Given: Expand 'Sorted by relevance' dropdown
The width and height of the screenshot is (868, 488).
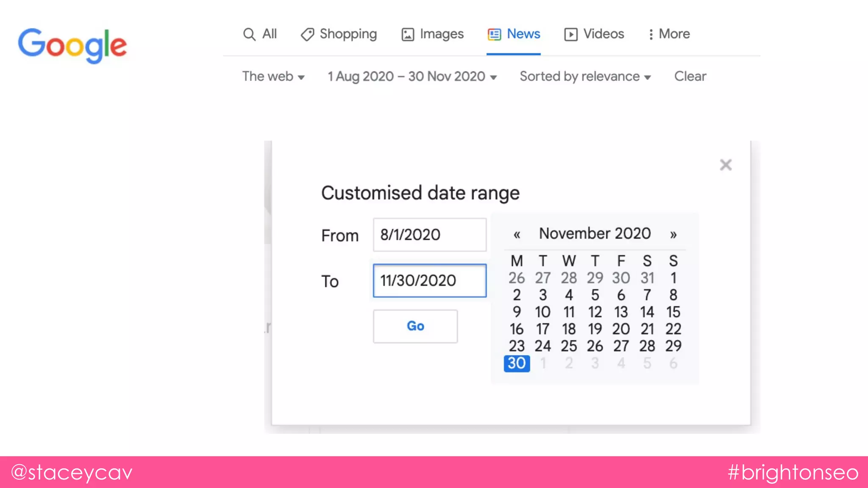Looking at the screenshot, I should (585, 77).
